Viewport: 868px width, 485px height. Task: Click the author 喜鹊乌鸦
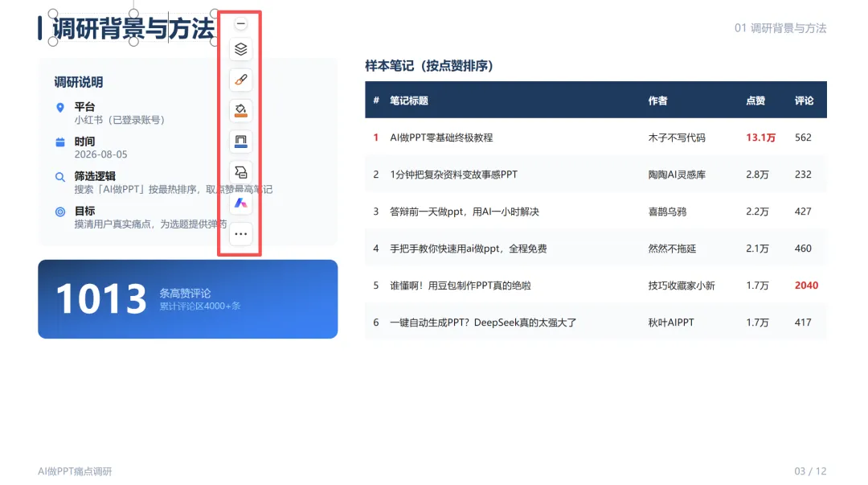[x=667, y=212]
